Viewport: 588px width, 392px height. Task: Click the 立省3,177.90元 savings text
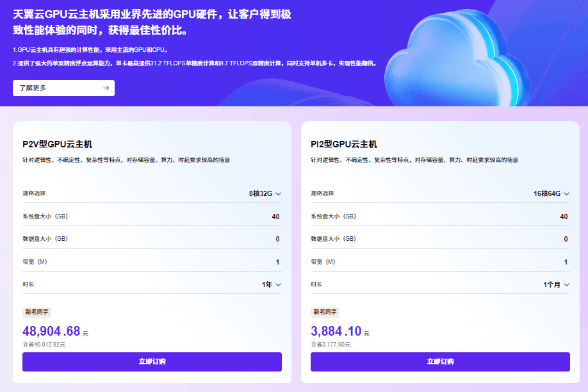click(331, 345)
